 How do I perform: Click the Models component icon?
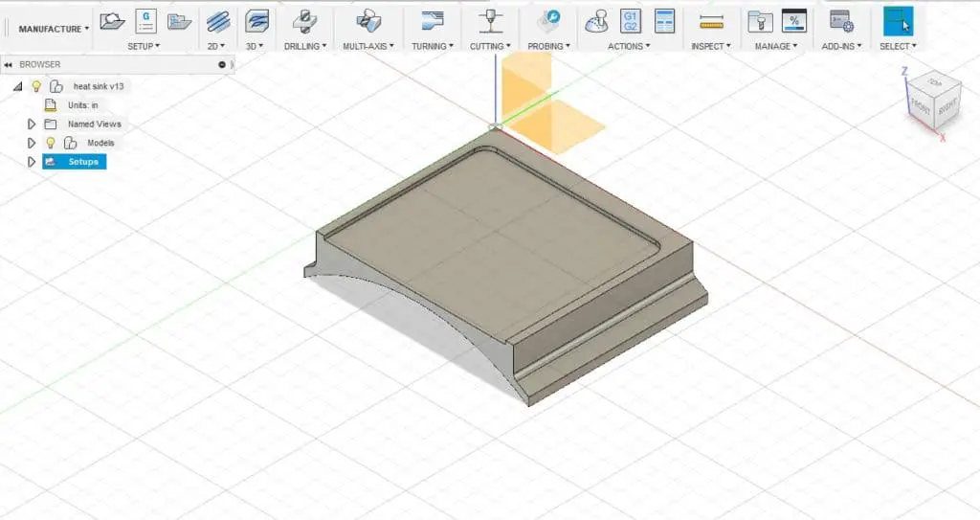point(70,143)
